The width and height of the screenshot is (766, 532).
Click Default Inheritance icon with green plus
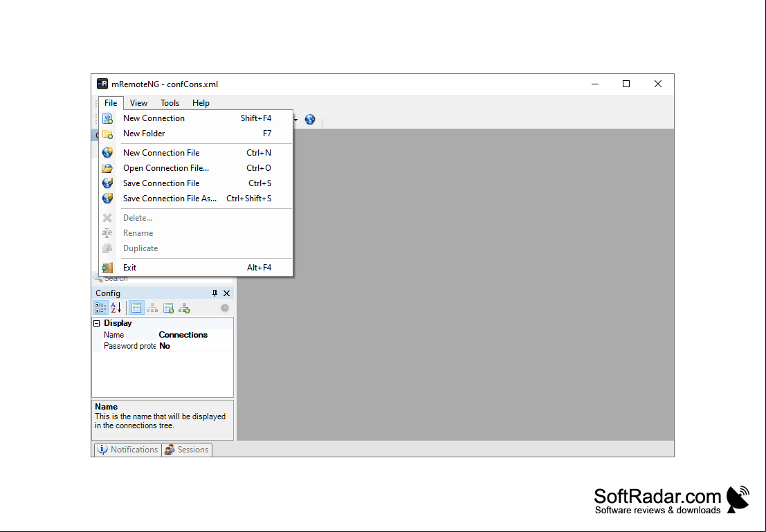(x=184, y=308)
